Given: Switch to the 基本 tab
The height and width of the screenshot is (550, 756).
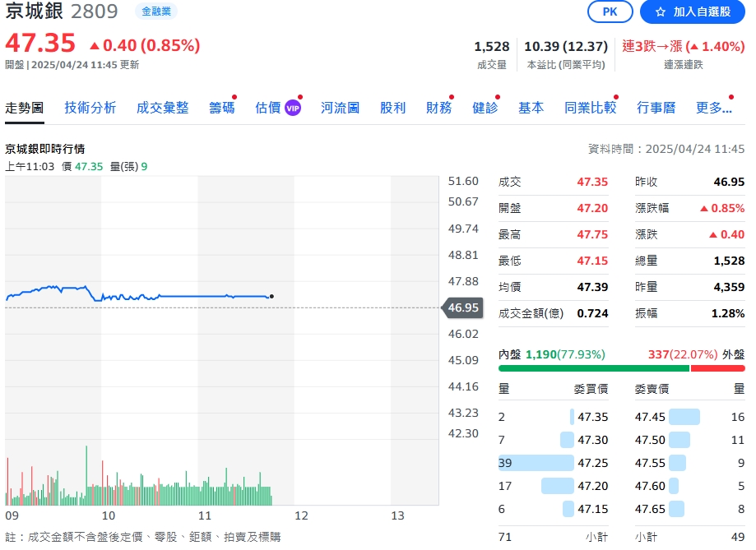Looking at the screenshot, I should pos(531,108).
